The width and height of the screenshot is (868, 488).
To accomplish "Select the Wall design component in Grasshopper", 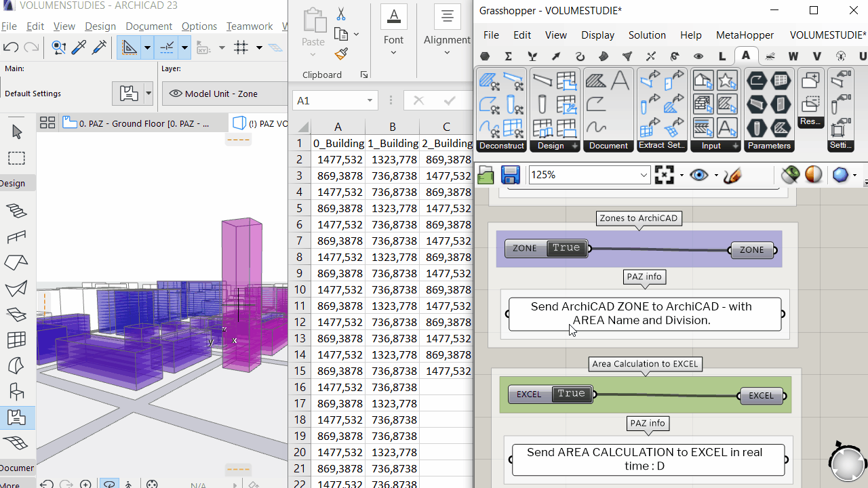I will (542, 81).
